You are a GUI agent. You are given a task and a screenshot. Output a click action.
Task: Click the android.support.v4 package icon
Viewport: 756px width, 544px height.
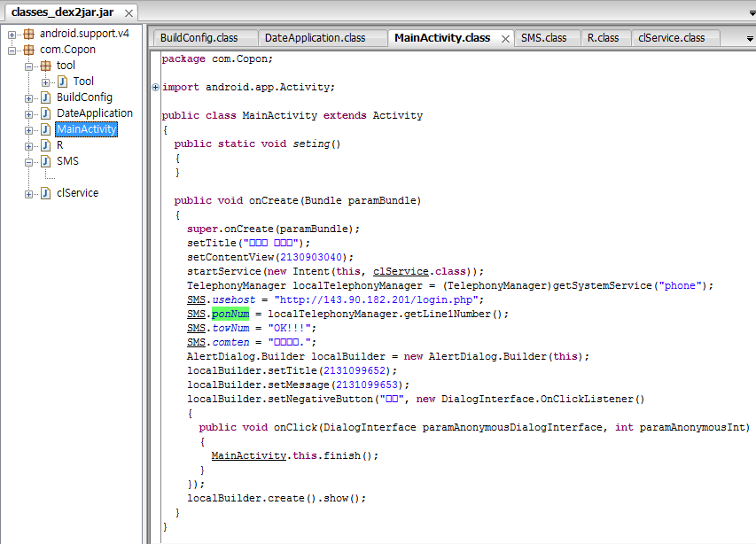28,34
